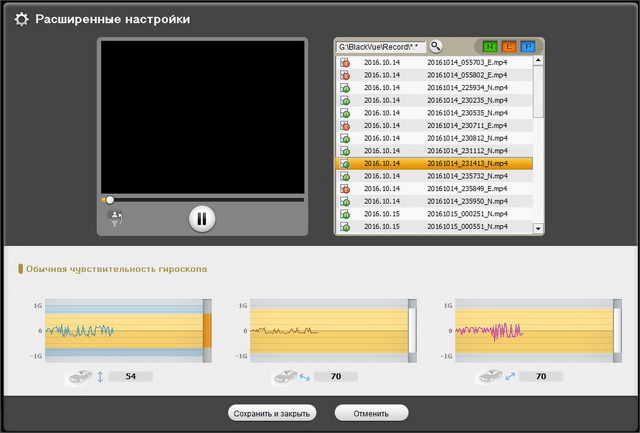Image resolution: width=640 pixels, height=433 pixels.
Task: Click normal icon of 20161014_230812_N.mp4 row
Action: (345, 138)
